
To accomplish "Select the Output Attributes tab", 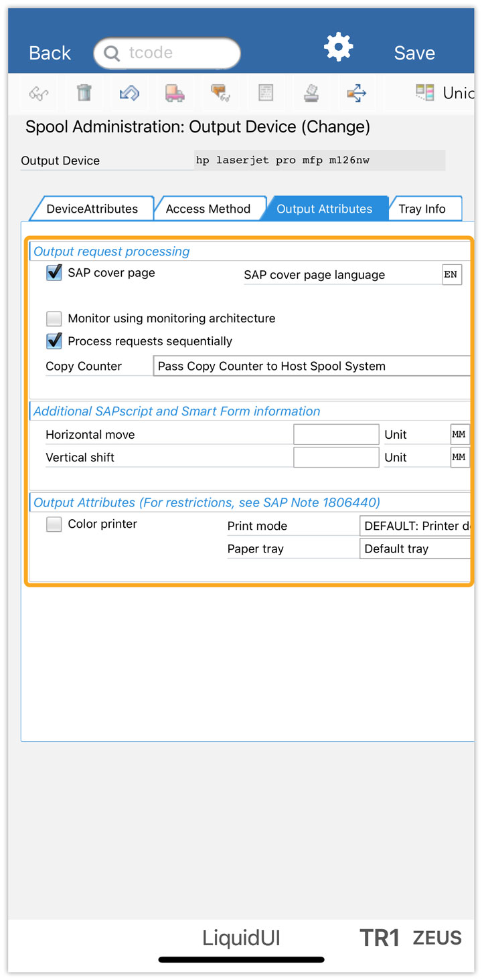I will pyautogui.click(x=325, y=209).
